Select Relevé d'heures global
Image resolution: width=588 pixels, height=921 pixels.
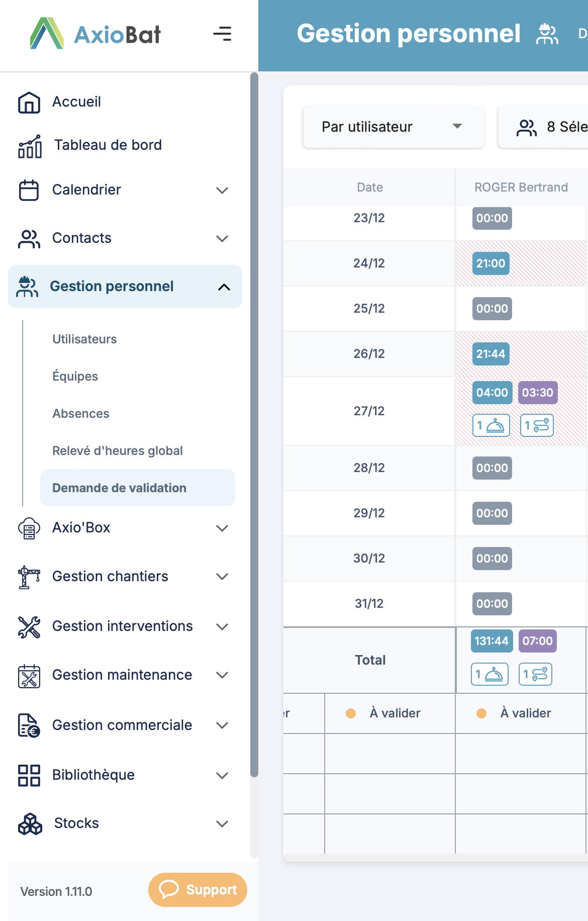pyautogui.click(x=118, y=451)
